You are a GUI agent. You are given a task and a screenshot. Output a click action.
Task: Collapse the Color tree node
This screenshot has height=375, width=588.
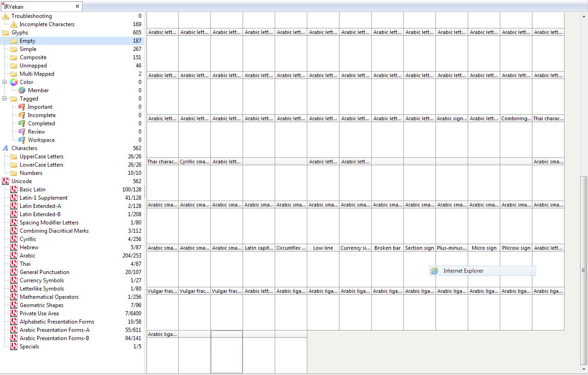click(5, 82)
